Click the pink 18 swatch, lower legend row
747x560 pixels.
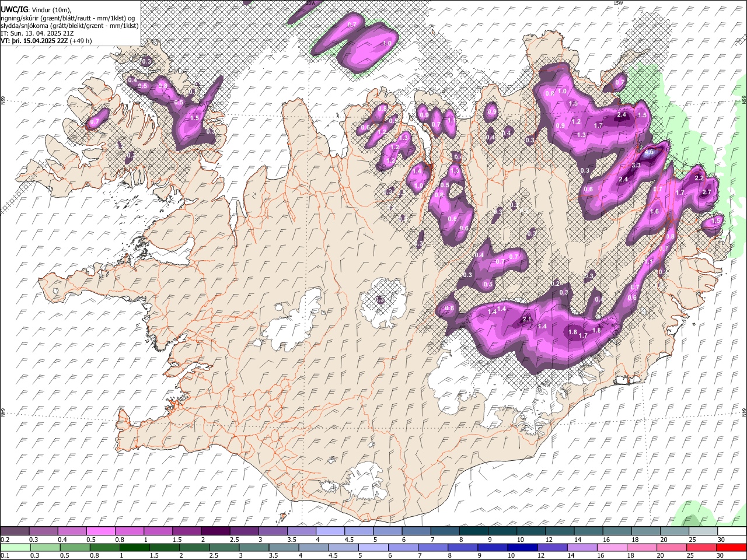click(x=641, y=547)
